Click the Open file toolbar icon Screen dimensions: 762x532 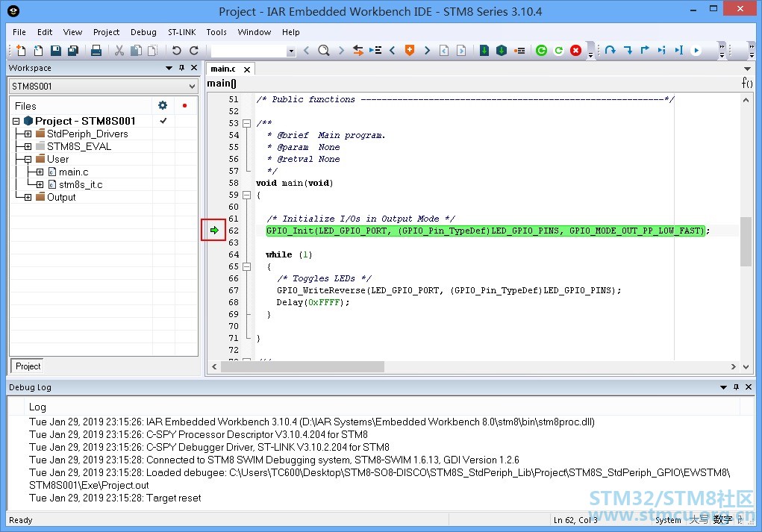coord(38,50)
